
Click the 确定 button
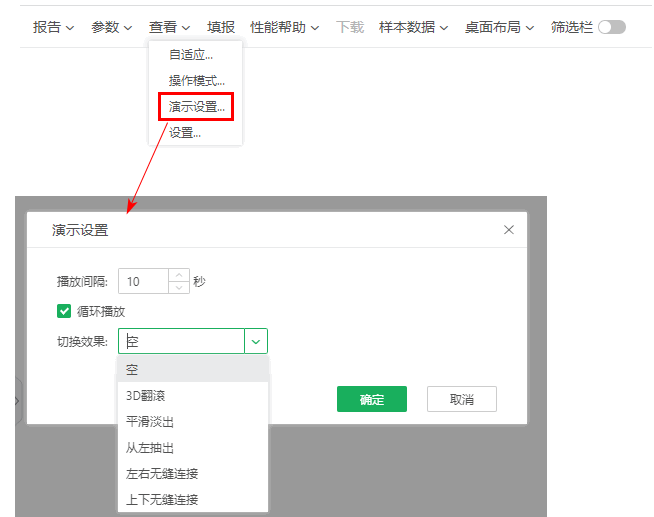tap(372, 399)
